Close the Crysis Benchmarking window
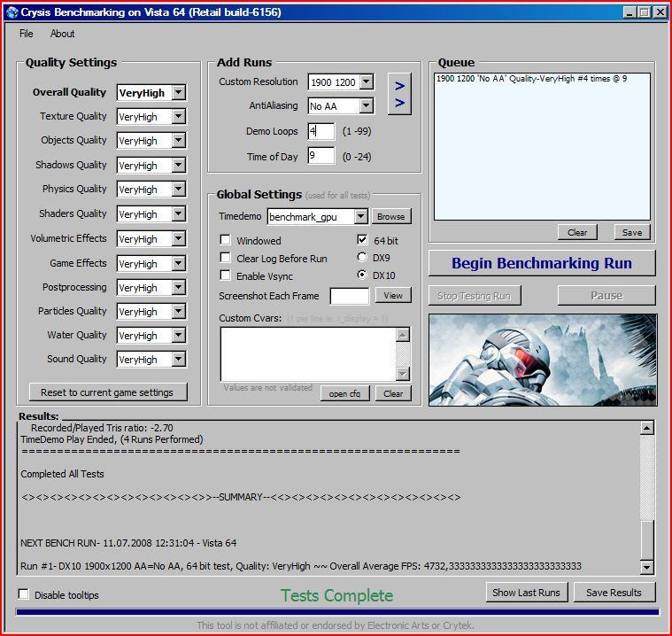Screen dimensions: 672x636 [660, 12]
